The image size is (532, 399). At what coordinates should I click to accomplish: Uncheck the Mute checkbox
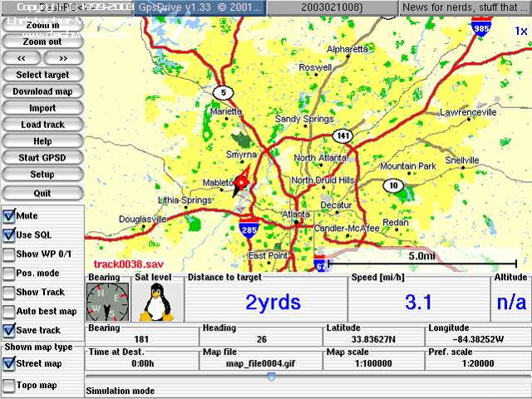point(9,216)
